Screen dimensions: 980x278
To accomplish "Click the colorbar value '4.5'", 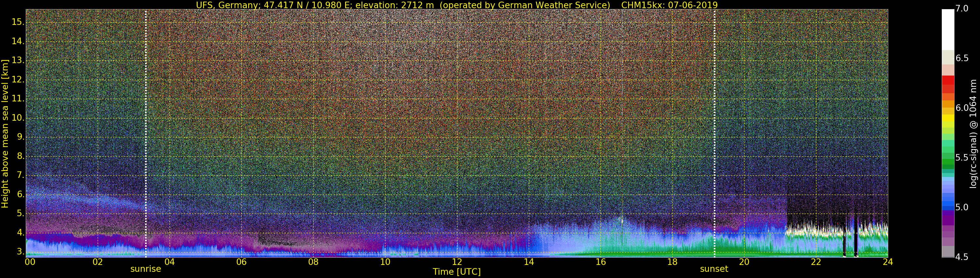I will (x=962, y=257).
